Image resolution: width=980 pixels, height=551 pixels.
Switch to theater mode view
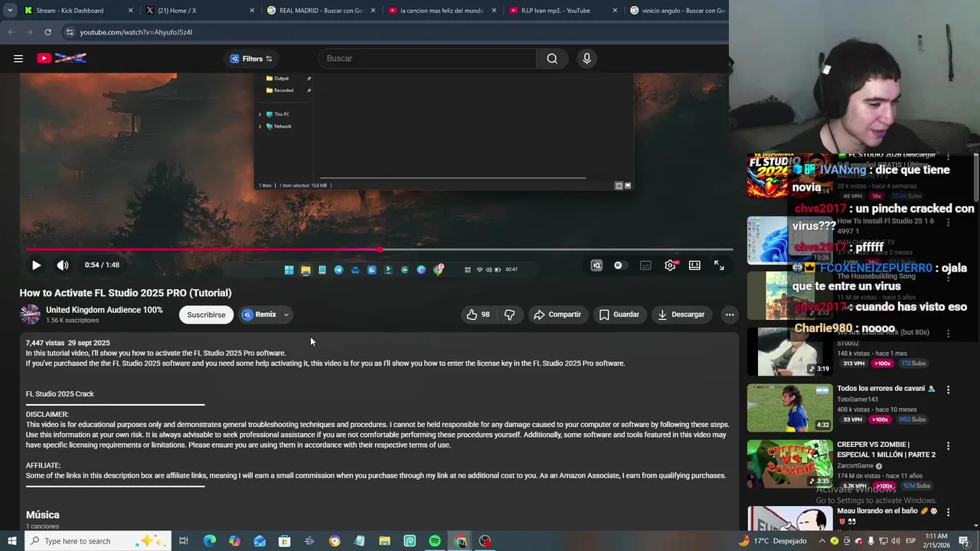[x=694, y=266]
